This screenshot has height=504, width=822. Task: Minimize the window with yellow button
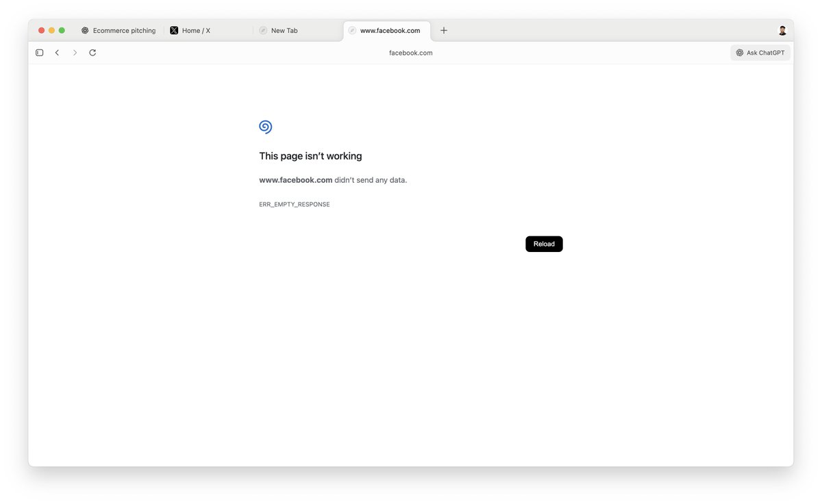[x=51, y=30]
